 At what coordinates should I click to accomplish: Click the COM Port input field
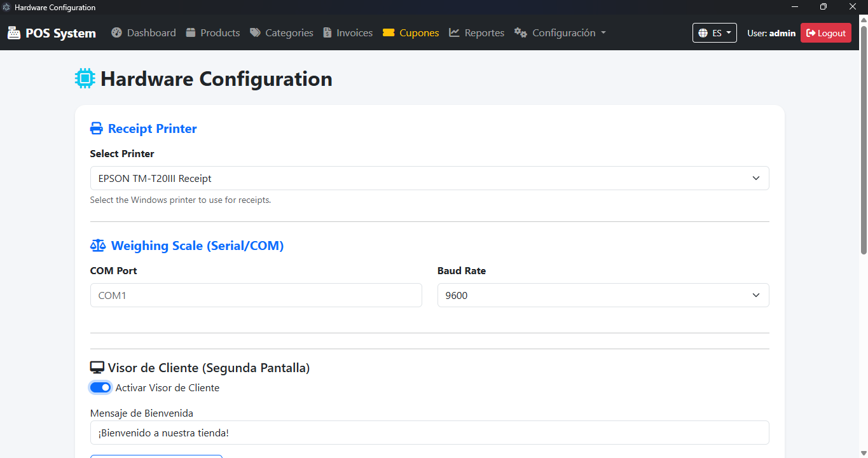point(256,295)
